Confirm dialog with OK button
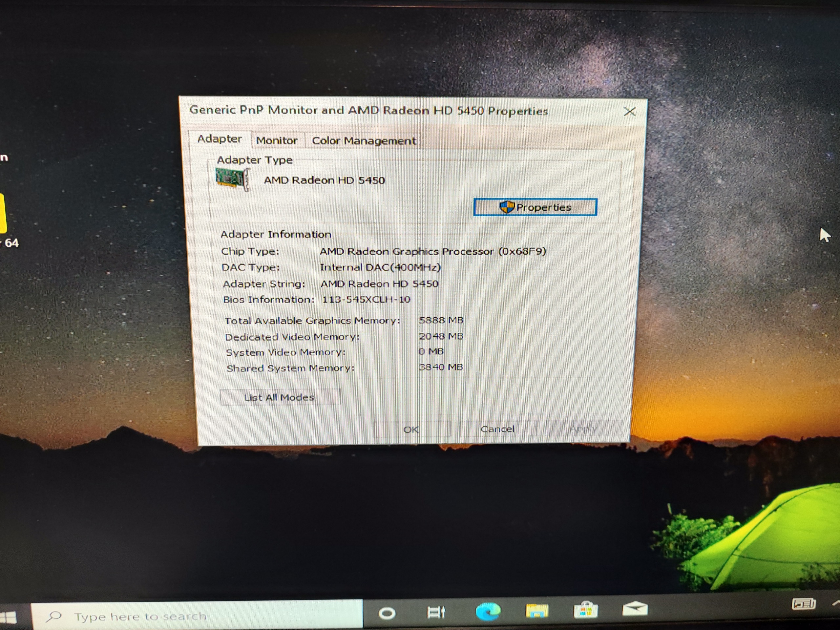This screenshot has width=840, height=630. click(411, 429)
